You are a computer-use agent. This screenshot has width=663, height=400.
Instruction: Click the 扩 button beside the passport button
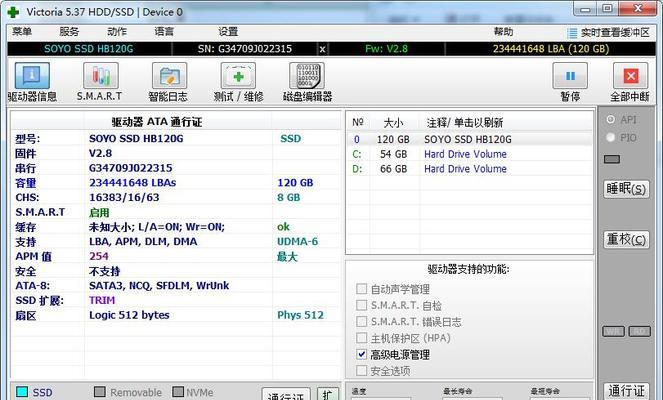pos(328,394)
